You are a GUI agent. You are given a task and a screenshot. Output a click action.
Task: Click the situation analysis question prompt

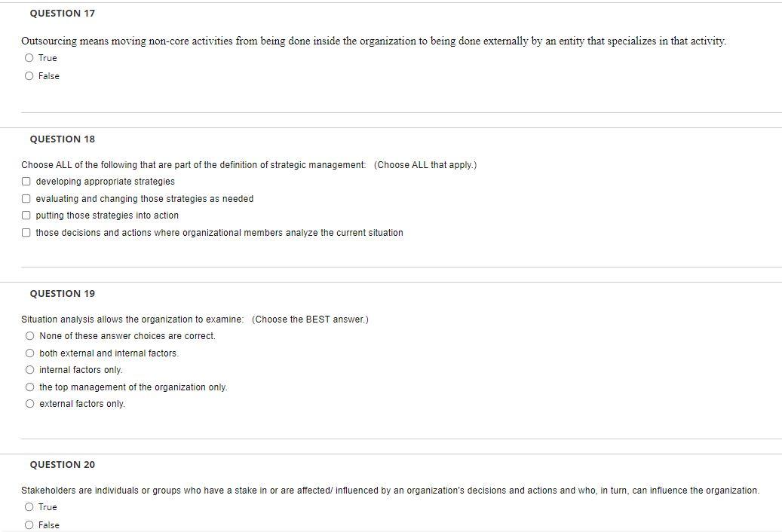[x=195, y=319]
